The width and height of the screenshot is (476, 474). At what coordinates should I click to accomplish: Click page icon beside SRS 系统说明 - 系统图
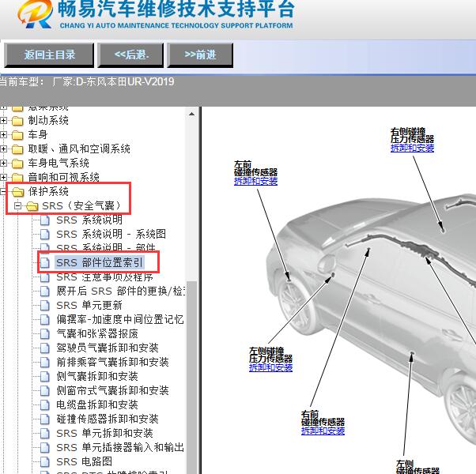[45, 234]
